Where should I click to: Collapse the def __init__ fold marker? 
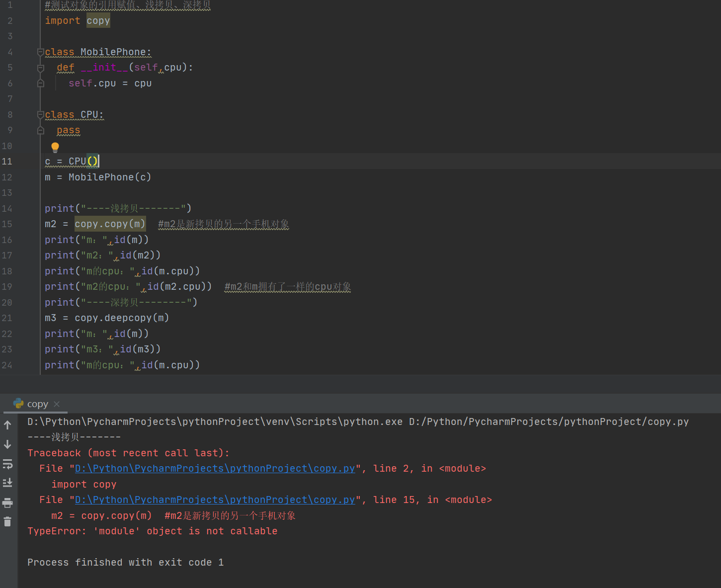[x=41, y=68]
